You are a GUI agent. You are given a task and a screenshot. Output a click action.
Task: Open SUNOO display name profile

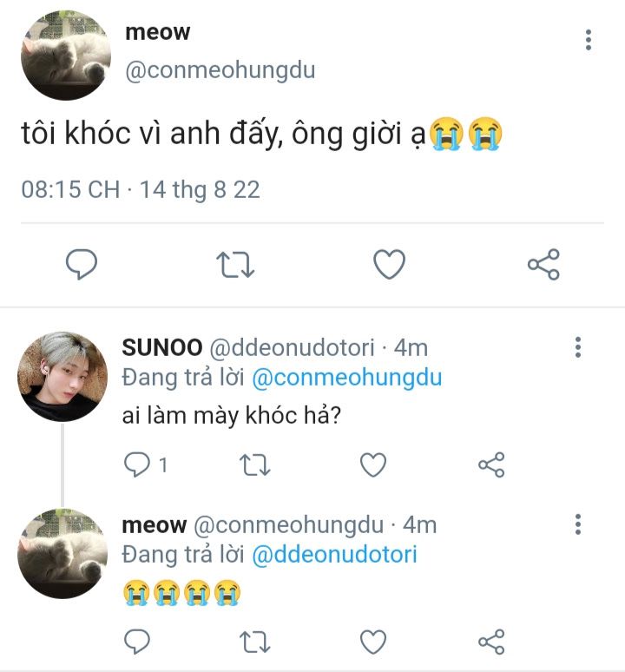click(162, 347)
